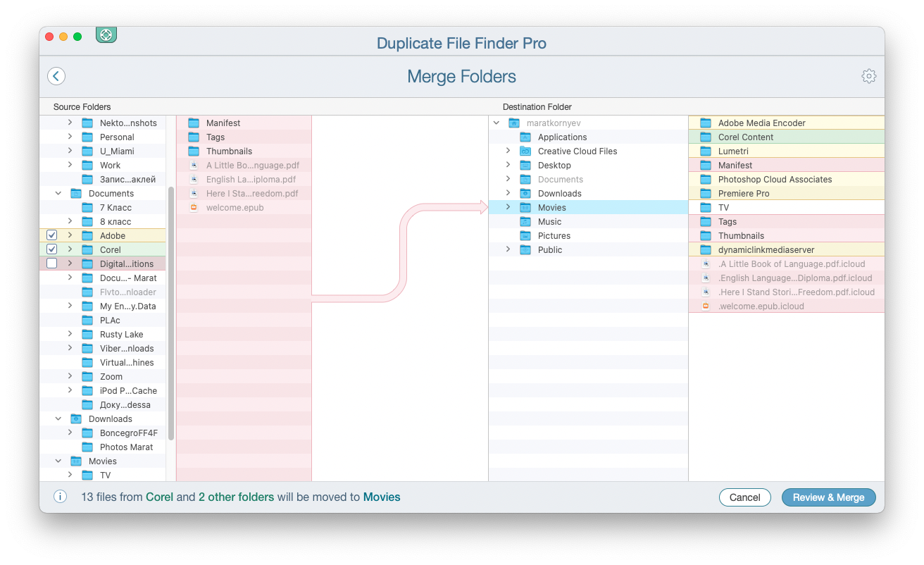This screenshot has width=924, height=565.
Task: Expand the Adobe source folder
Action: (x=70, y=235)
